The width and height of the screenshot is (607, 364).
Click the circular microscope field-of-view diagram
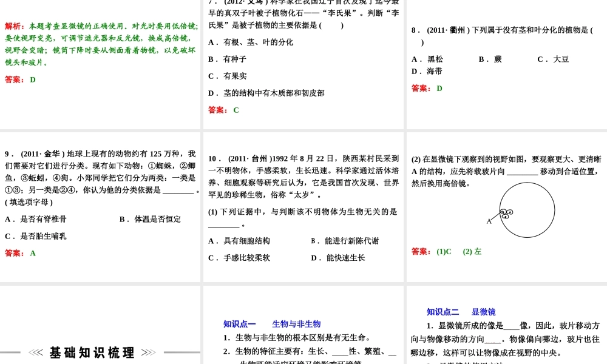(527, 210)
